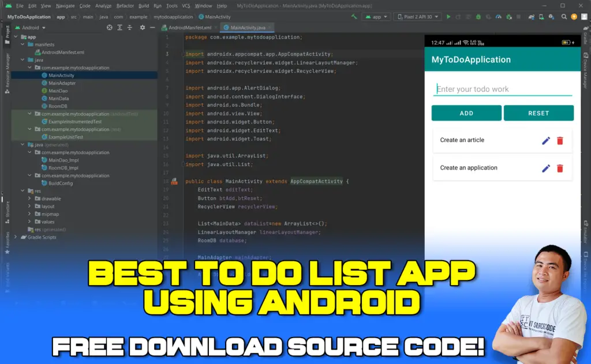Click the Expand All icon in Project panel
The height and width of the screenshot is (364, 591).
(119, 28)
